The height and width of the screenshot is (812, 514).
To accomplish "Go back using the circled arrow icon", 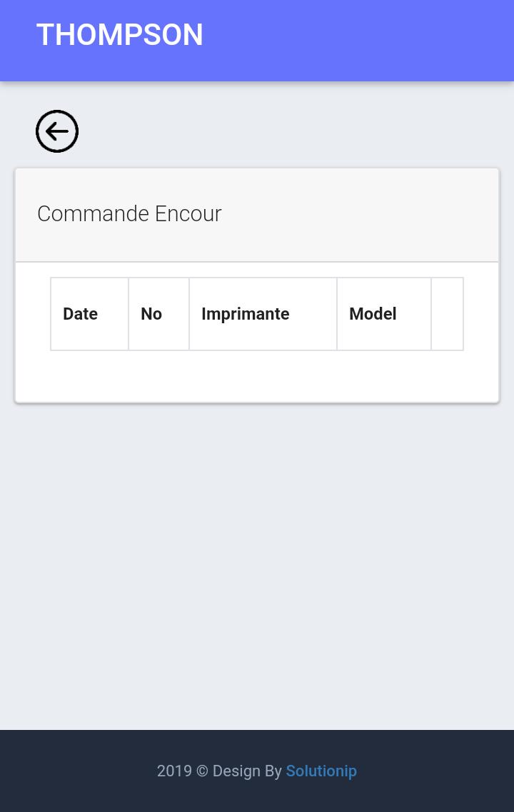I will click(57, 131).
